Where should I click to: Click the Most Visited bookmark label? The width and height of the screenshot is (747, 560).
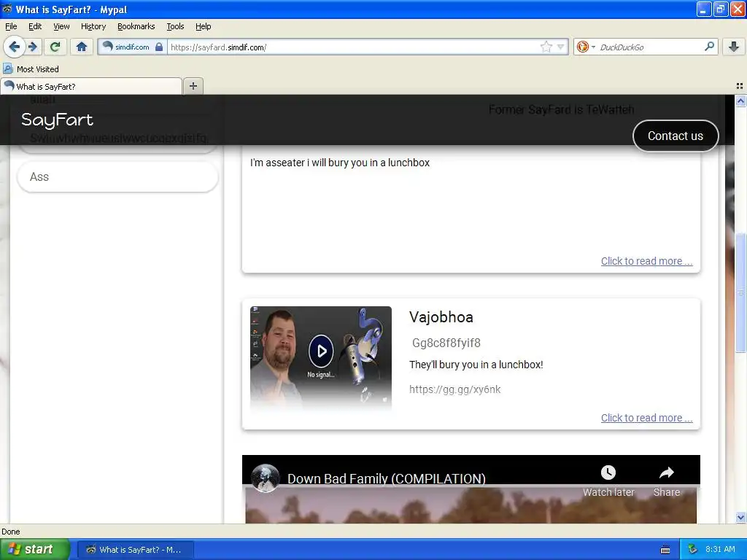coord(38,69)
